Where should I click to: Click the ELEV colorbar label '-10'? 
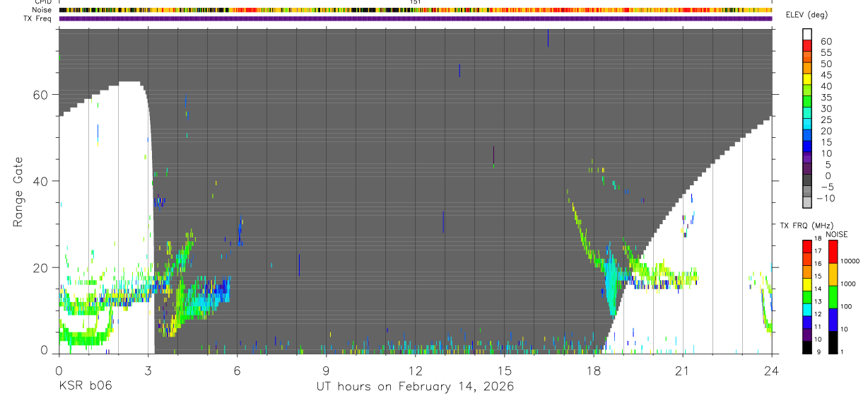click(x=826, y=198)
